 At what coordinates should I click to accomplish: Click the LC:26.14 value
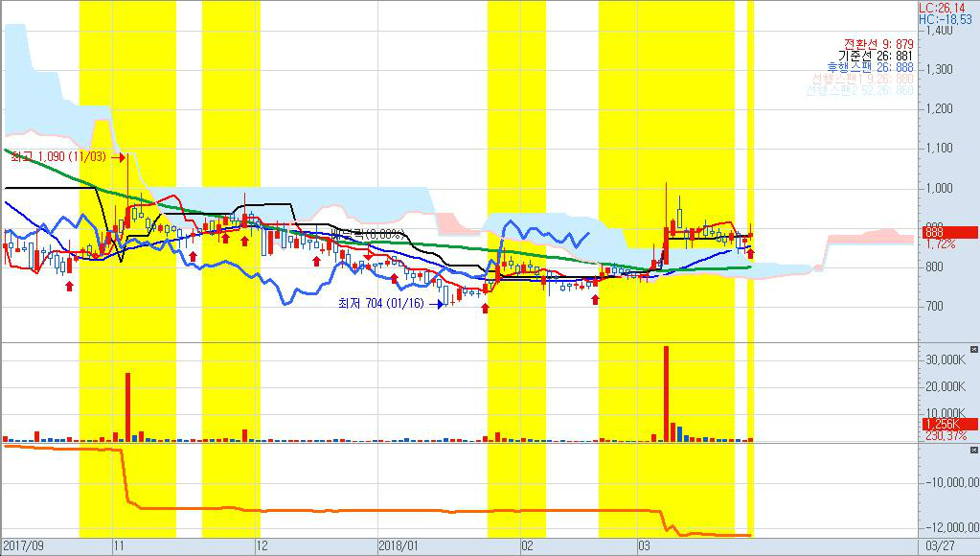[x=942, y=8]
